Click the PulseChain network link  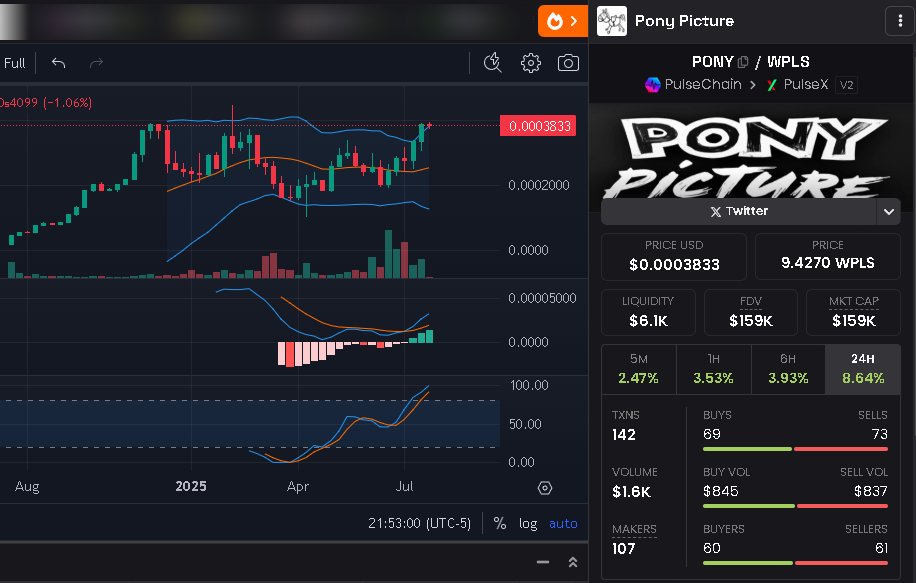pos(693,85)
